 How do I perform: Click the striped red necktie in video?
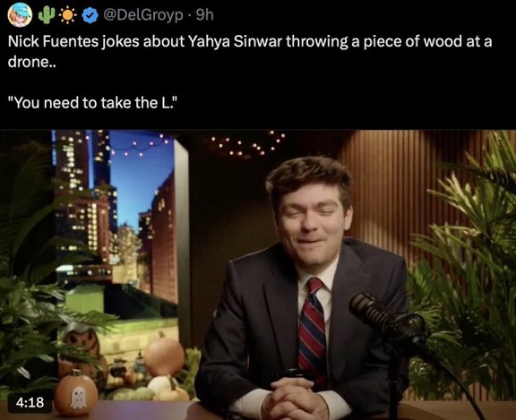pos(313,330)
